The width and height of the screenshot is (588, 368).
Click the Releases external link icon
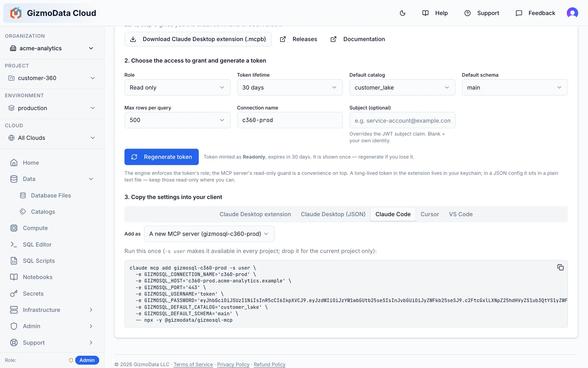(x=283, y=39)
